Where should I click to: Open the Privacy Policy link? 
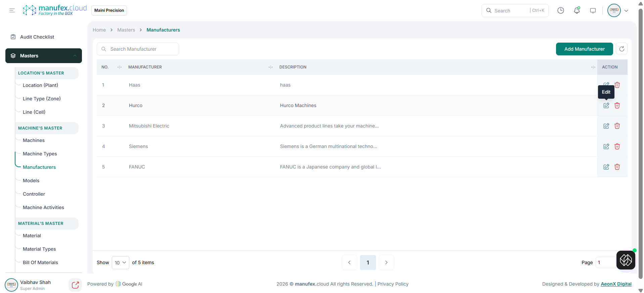tap(393, 284)
